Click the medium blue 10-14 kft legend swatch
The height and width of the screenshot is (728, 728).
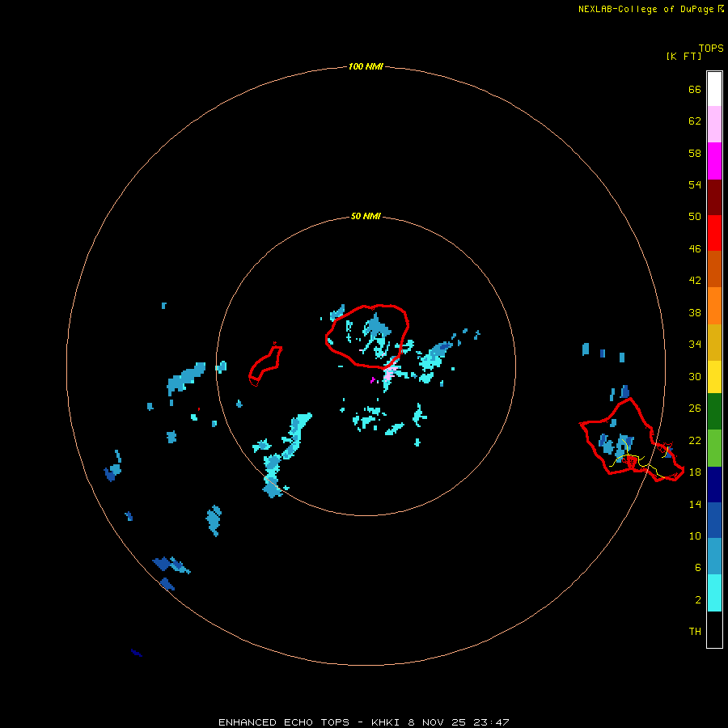[714, 520]
